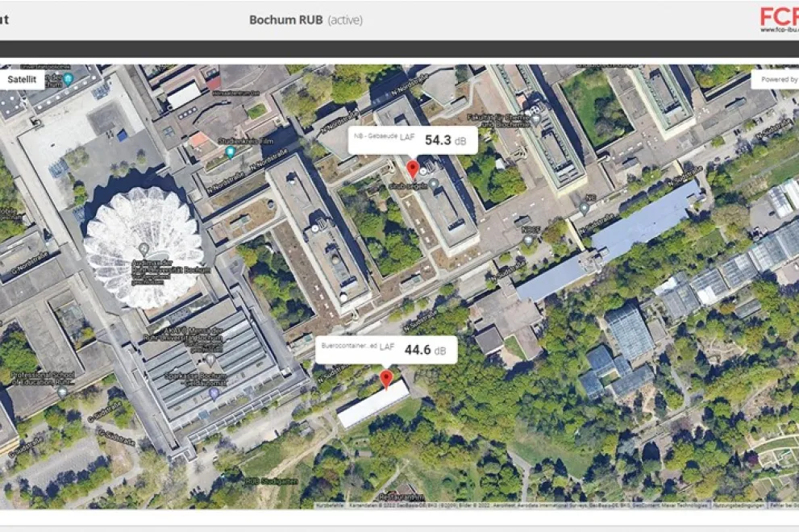Click the Powered by label on map
Screen dimensions: 799x532
point(776,79)
